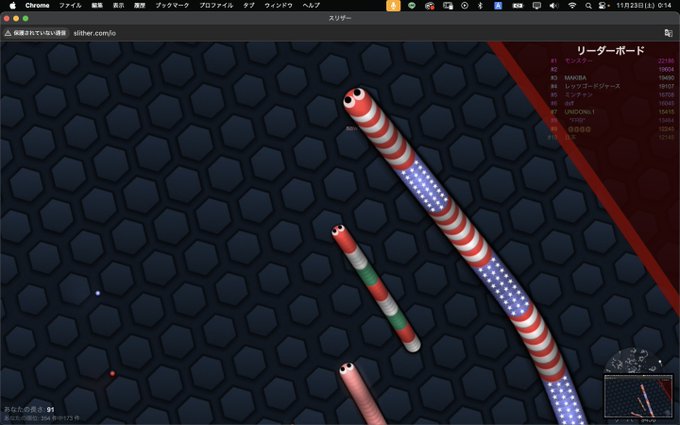The width and height of the screenshot is (680, 425).
Task: Click the yellow minimize window button
Action: coord(16,18)
